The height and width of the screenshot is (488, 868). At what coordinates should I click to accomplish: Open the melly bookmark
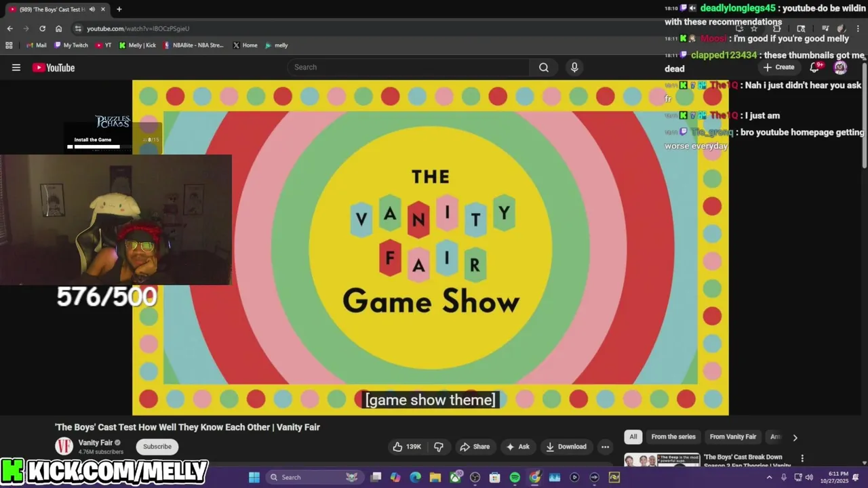click(x=277, y=45)
